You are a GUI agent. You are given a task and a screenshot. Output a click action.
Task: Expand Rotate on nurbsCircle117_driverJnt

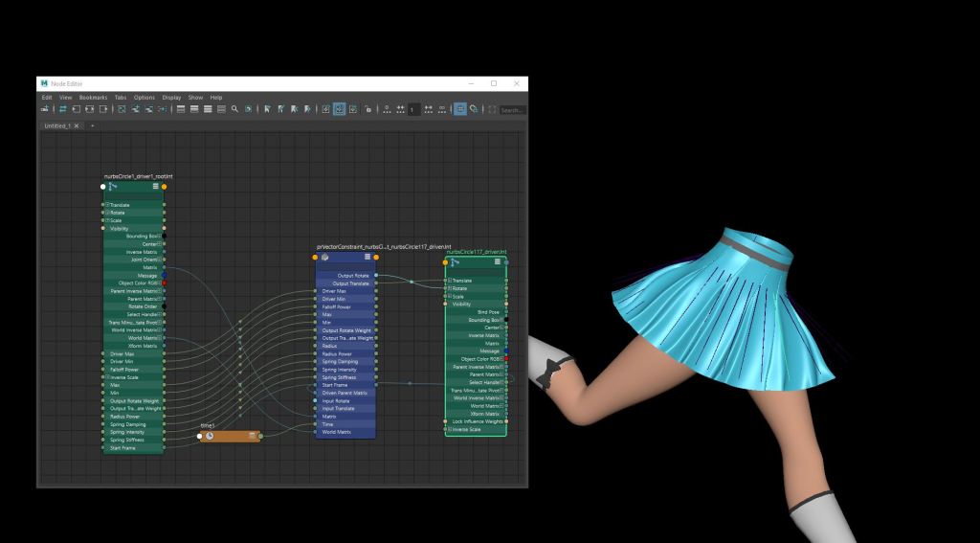[x=450, y=288]
